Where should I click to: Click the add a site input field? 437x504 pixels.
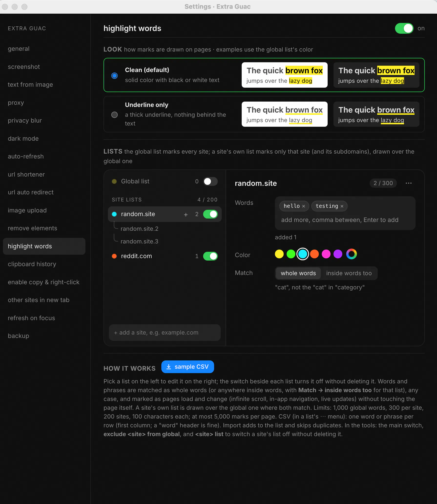165,333
